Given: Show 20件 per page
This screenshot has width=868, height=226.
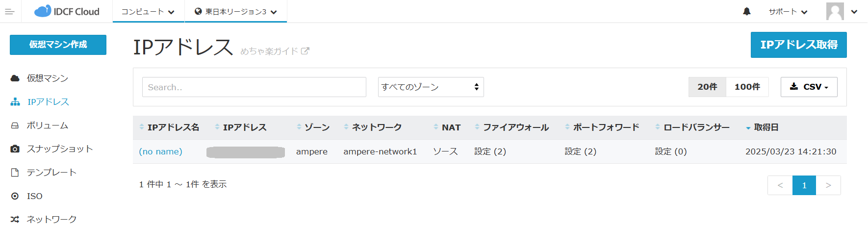Looking at the screenshot, I should pyautogui.click(x=707, y=87).
